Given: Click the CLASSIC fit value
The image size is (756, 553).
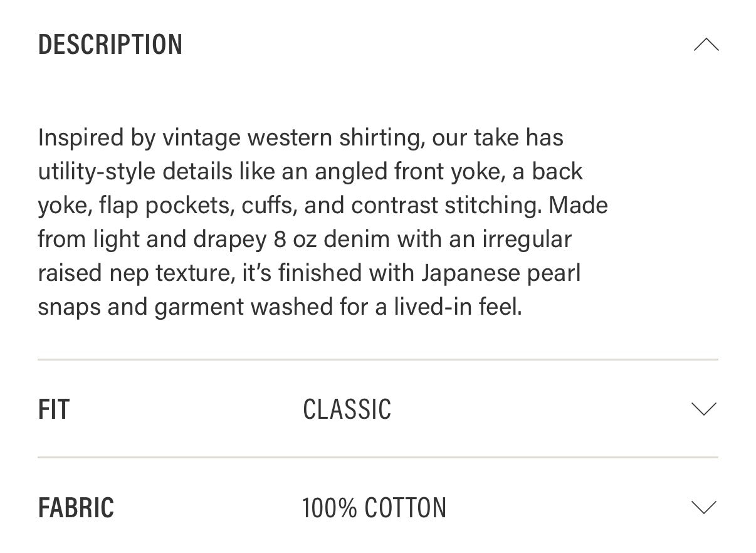Looking at the screenshot, I should (x=347, y=409).
